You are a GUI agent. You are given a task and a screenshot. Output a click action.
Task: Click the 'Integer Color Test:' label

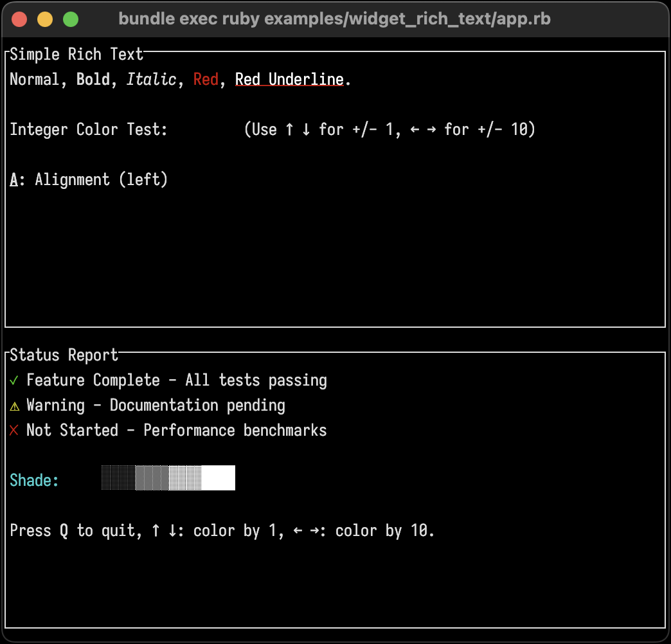(x=89, y=129)
